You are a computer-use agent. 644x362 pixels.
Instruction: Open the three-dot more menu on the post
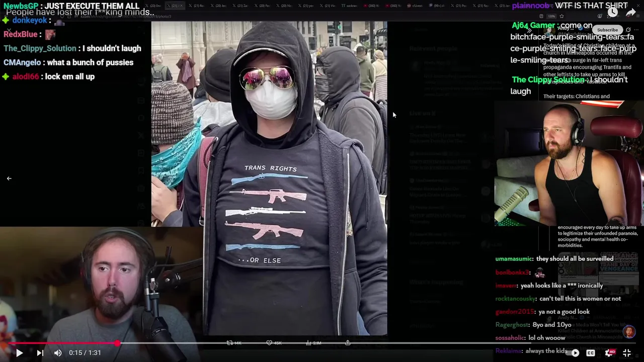(x=636, y=30)
